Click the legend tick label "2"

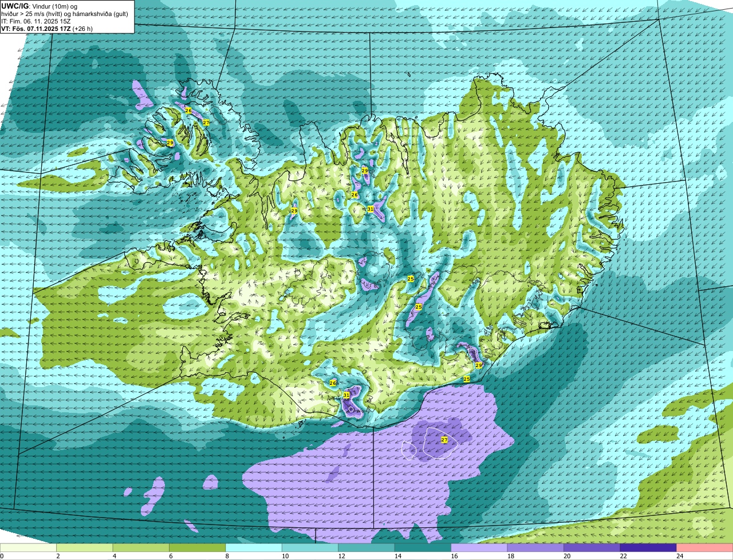[58, 556]
